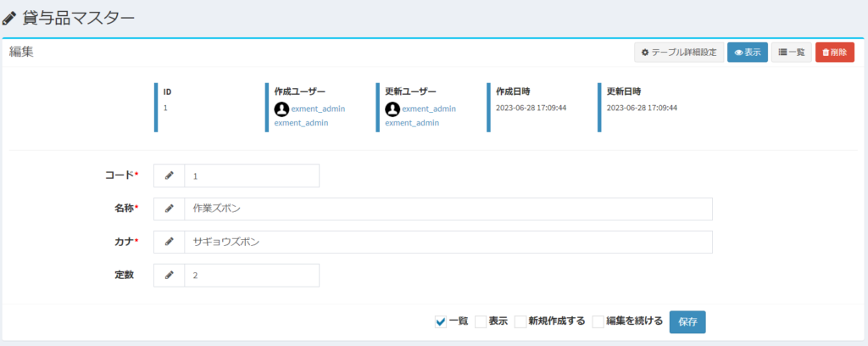Click the pencil icon beside 定数 field
This screenshot has width=868, height=346.
tap(169, 275)
